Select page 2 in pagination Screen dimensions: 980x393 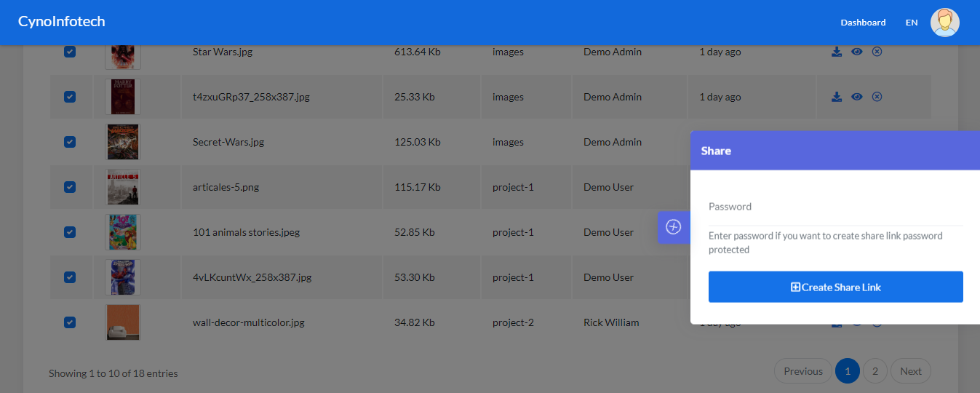pos(875,371)
